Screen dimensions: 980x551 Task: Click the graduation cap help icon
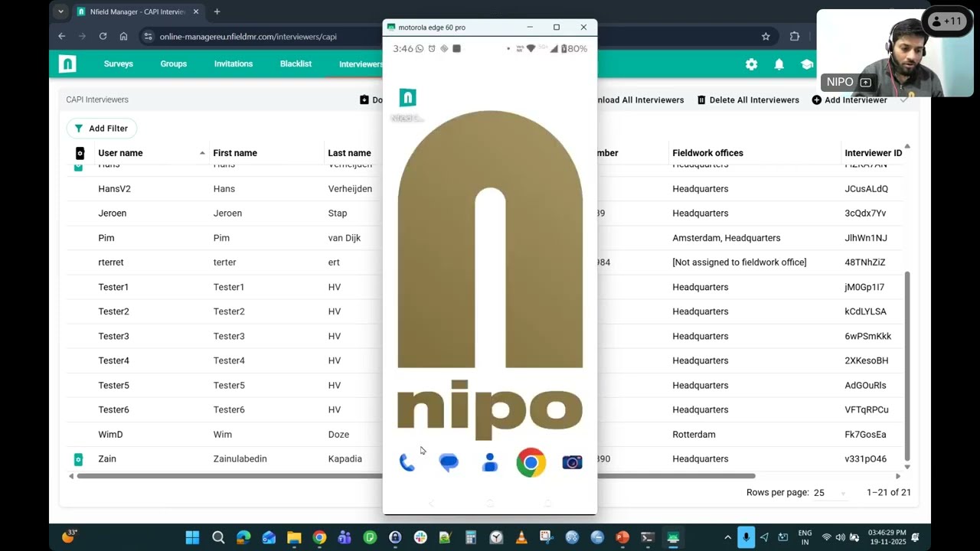pyautogui.click(x=807, y=64)
